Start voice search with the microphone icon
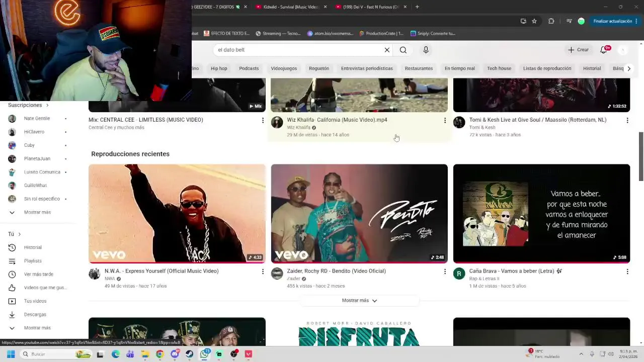This screenshot has height=362, width=644. click(x=426, y=50)
